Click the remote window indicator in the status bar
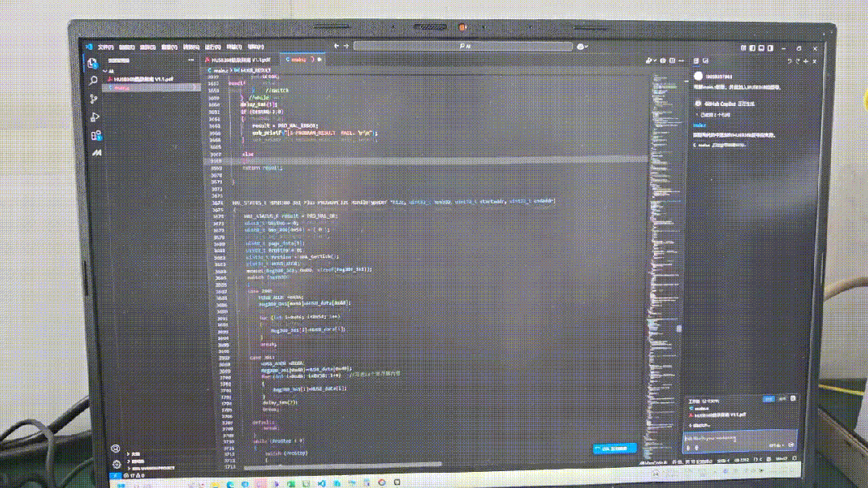 click(117, 475)
